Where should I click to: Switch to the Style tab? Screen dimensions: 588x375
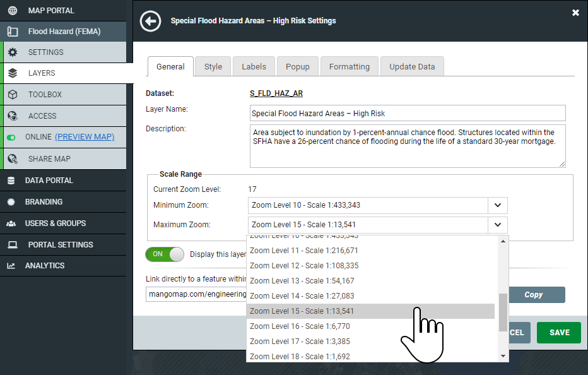coord(213,66)
